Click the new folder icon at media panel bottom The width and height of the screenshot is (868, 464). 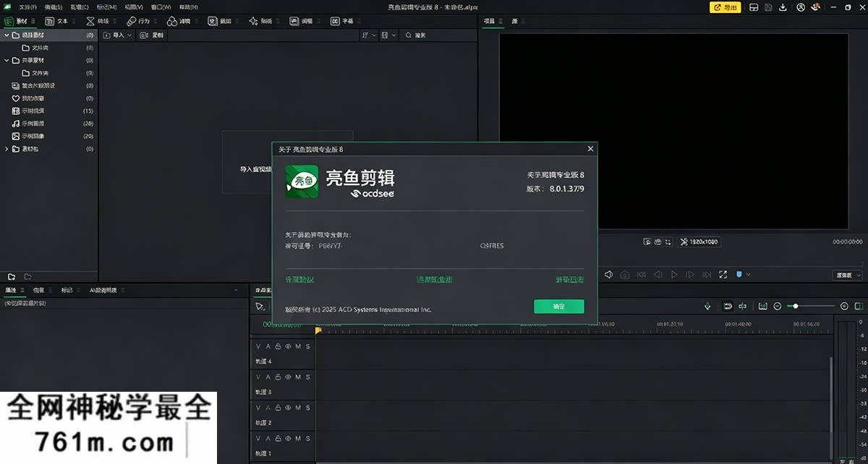coord(12,276)
